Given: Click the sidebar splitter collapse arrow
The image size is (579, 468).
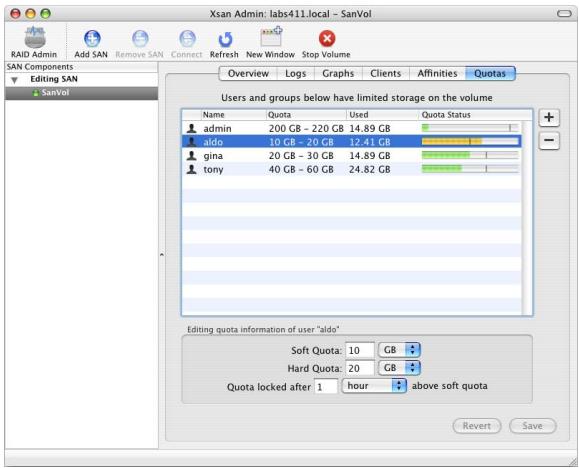Looking at the screenshot, I should click(x=162, y=255).
